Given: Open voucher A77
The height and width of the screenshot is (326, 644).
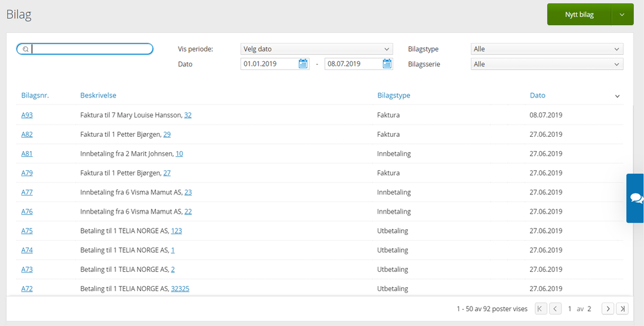Looking at the screenshot, I should [27, 192].
